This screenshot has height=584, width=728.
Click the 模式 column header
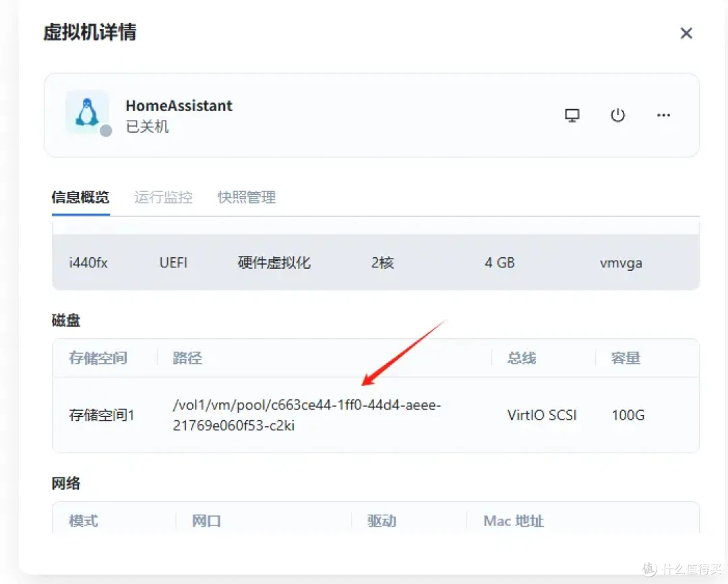coord(83,521)
